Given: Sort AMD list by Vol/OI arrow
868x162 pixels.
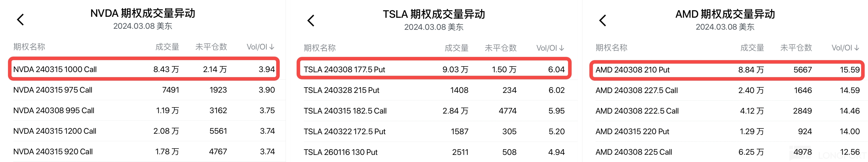Looking at the screenshot, I should tap(856, 48).
